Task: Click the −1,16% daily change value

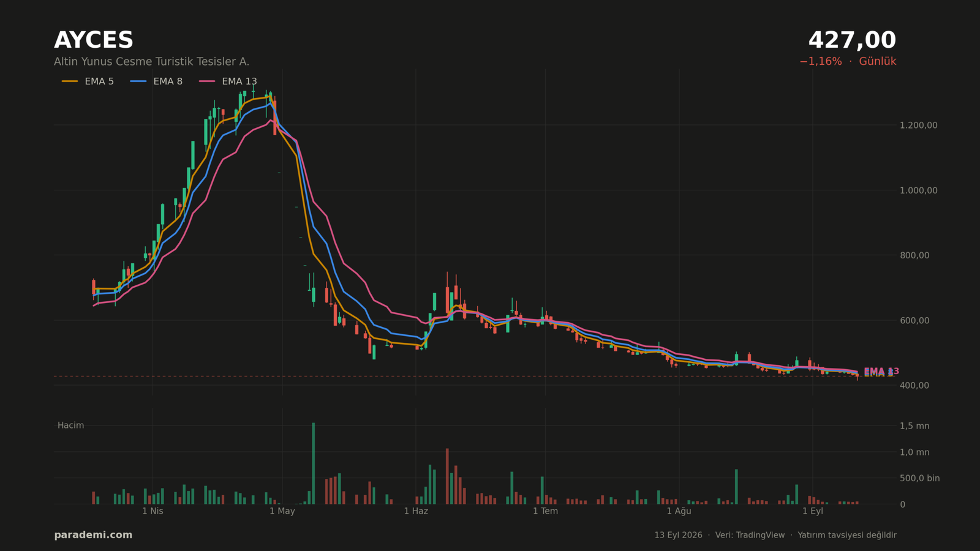Action: pyautogui.click(x=821, y=62)
